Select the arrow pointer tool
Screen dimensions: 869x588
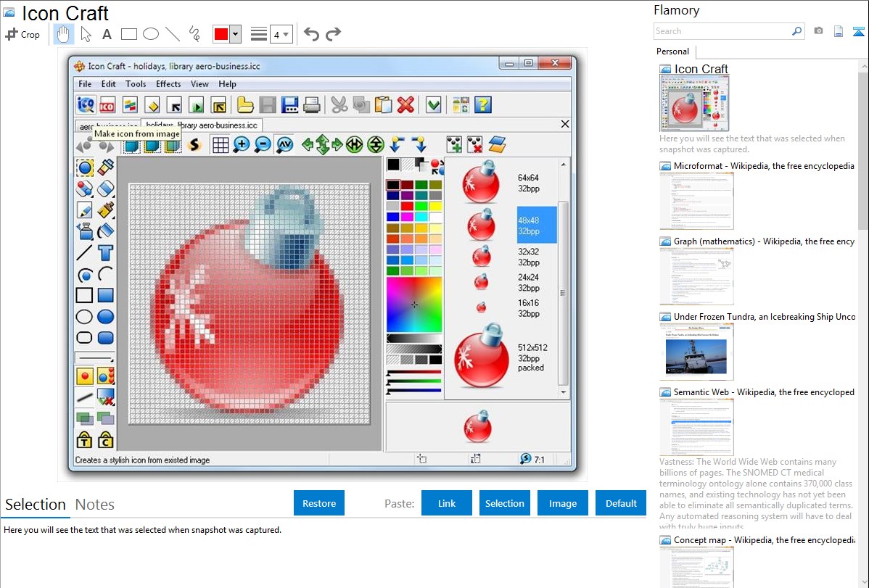click(86, 34)
